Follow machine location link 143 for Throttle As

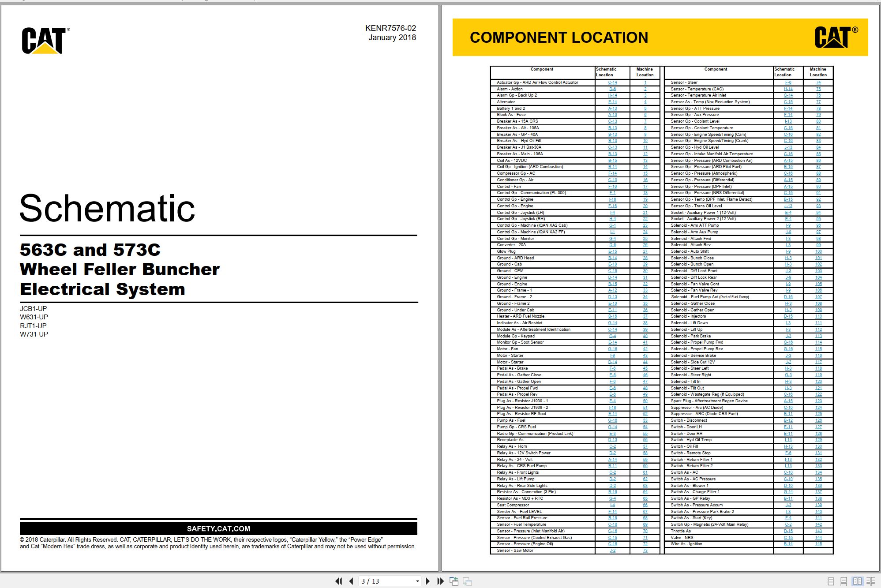[818, 531]
